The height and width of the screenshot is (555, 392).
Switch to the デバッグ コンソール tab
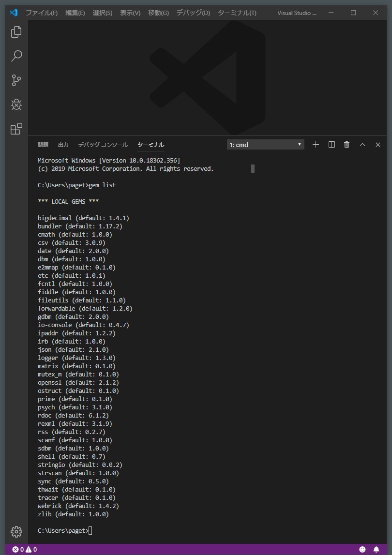tap(103, 144)
